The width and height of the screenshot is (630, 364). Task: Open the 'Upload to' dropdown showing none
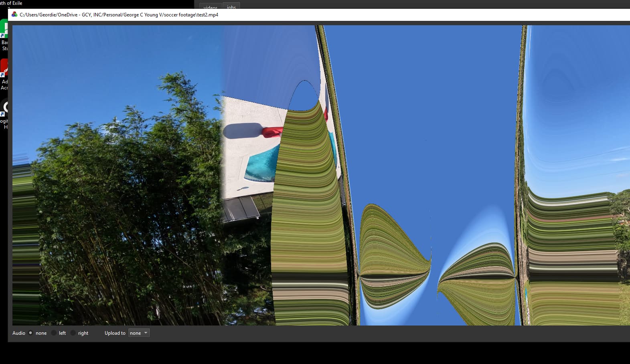click(x=139, y=333)
